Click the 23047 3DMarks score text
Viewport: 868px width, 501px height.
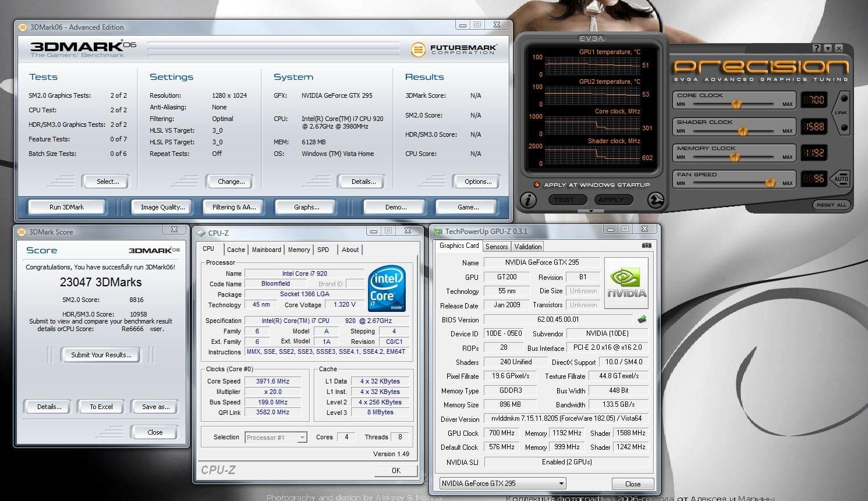(x=101, y=282)
